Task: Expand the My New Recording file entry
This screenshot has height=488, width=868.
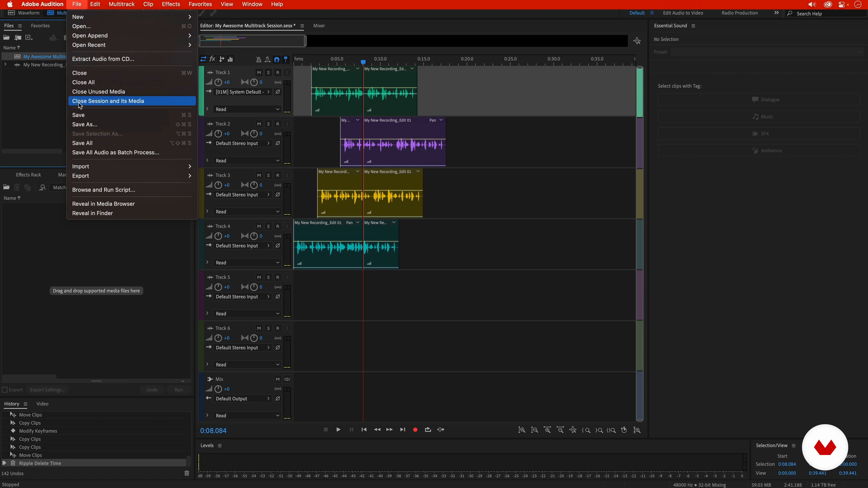Action: [5, 65]
